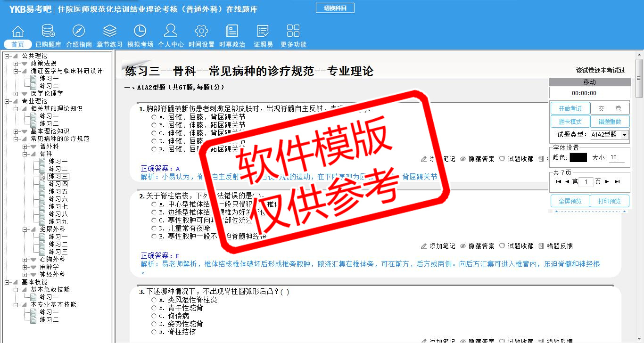Expand the 心胸外科 tree node

[x=25, y=260]
